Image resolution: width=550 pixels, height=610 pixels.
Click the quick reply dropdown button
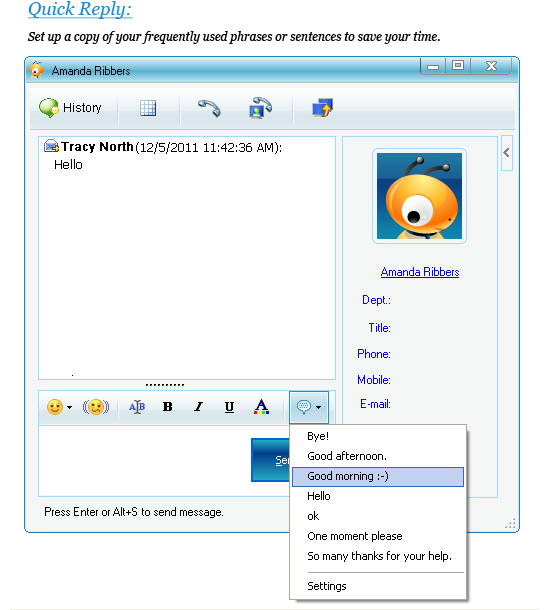pyautogui.click(x=309, y=407)
